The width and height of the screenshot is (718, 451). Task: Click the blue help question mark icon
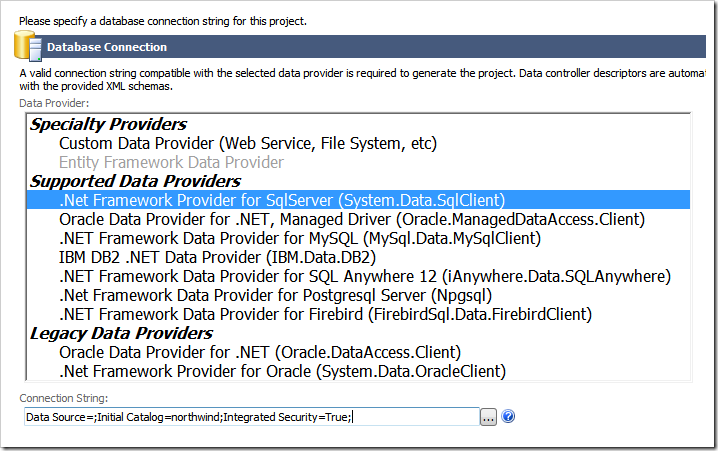tap(508, 416)
